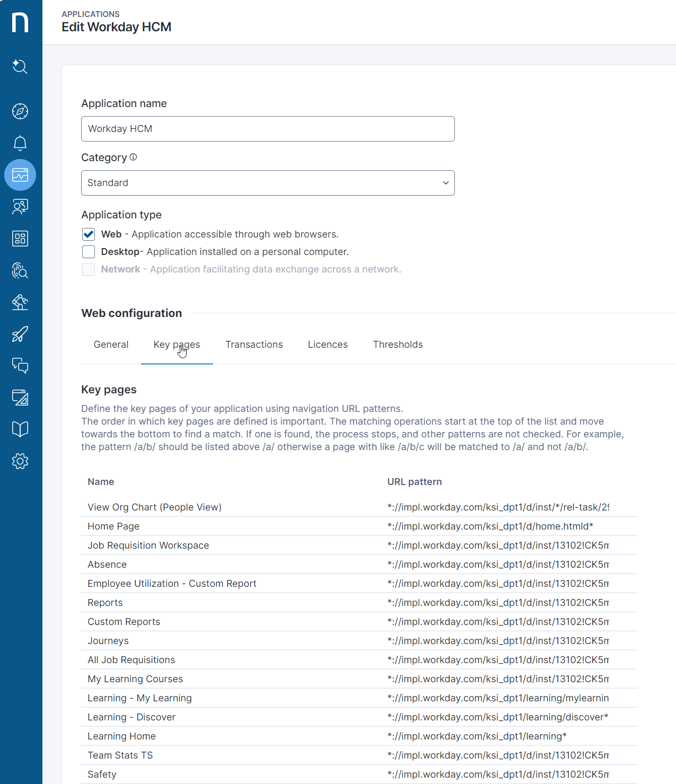This screenshot has width=676, height=784.
Task: Click the URL pattern for View Org Chart
Action: 498,507
